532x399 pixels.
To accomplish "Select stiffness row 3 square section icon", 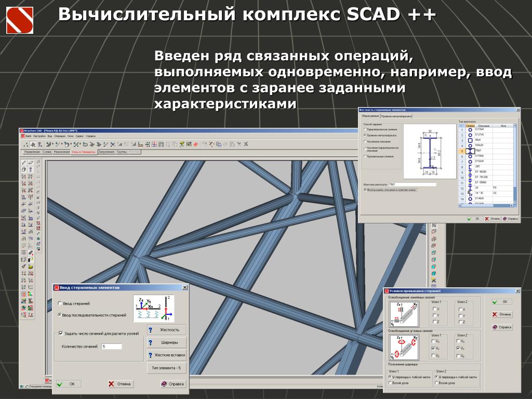I will point(470,140).
